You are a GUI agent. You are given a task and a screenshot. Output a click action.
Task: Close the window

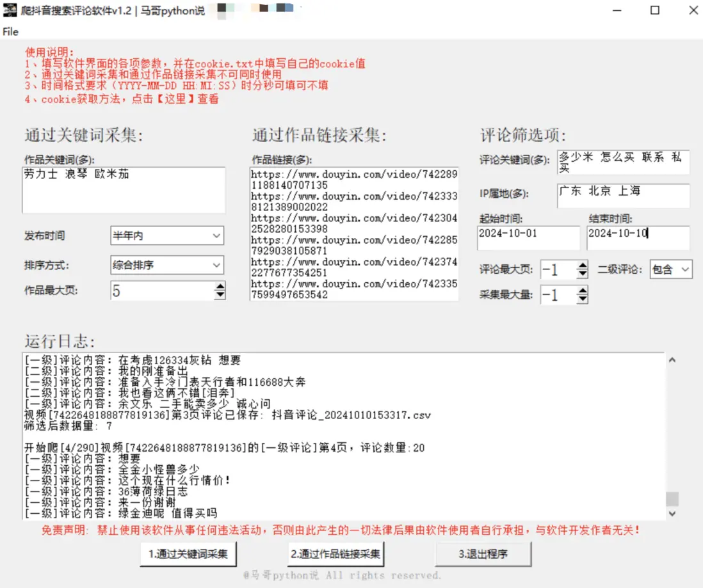(x=693, y=10)
